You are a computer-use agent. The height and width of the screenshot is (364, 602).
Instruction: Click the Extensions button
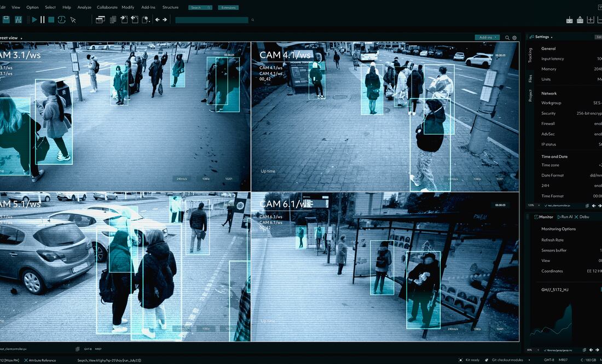click(x=228, y=8)
